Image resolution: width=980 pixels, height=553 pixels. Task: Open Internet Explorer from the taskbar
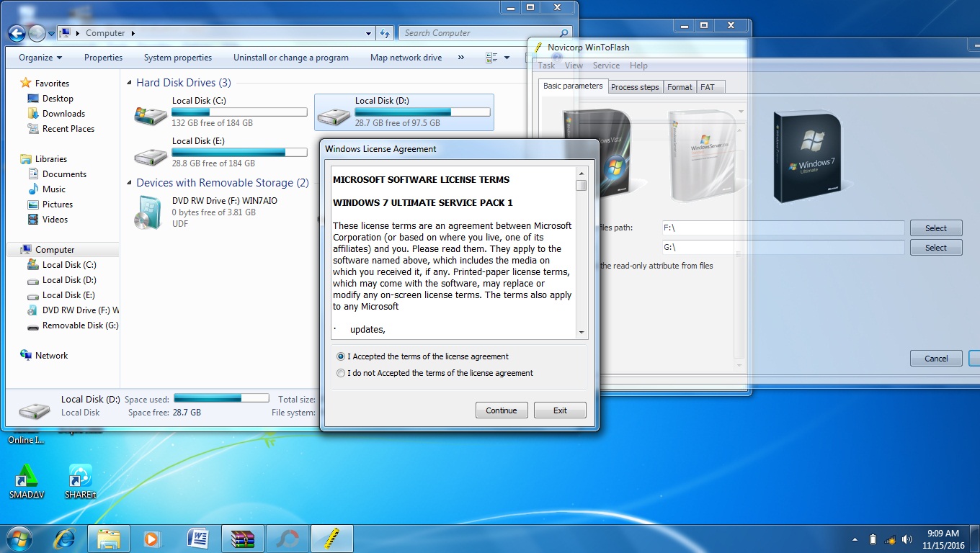[65, 538]
